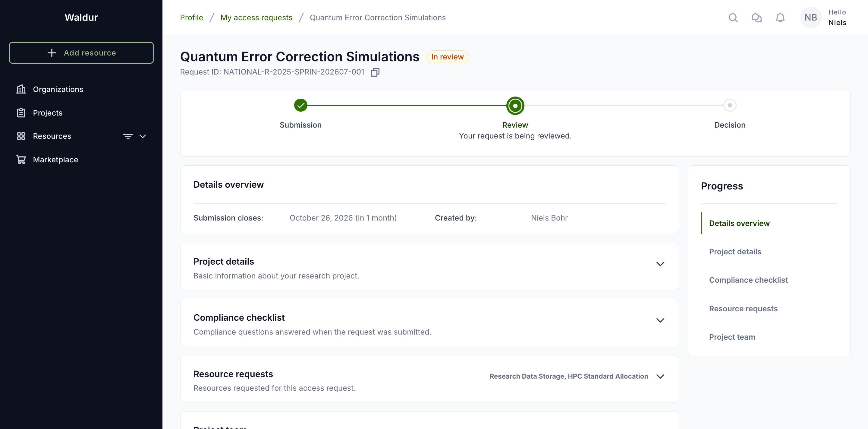Image resolution: width=868 pixels, height=429 pixels.
Task: Go to Profile breadcrumb link
Action: (191, 17)
